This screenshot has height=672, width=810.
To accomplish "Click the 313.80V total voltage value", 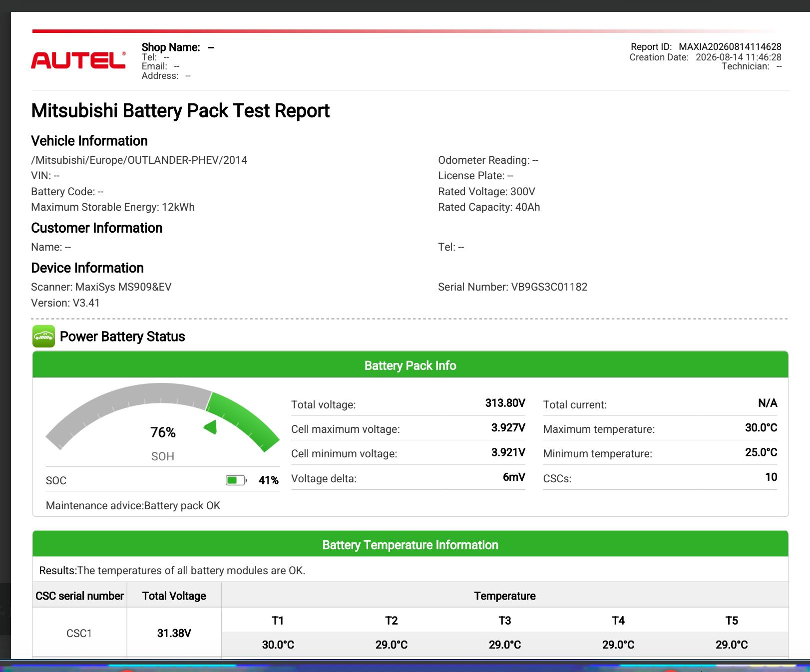I will coord(505,403).
